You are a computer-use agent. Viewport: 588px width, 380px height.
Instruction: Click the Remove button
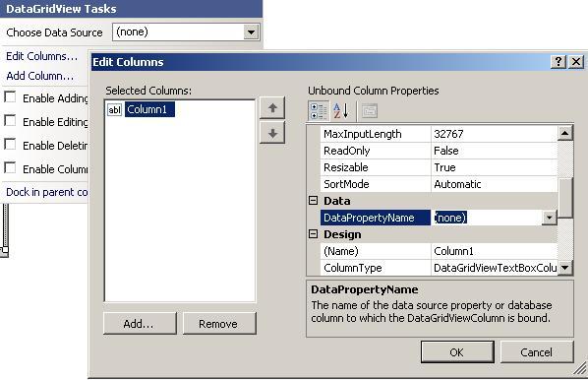[219, 323]
